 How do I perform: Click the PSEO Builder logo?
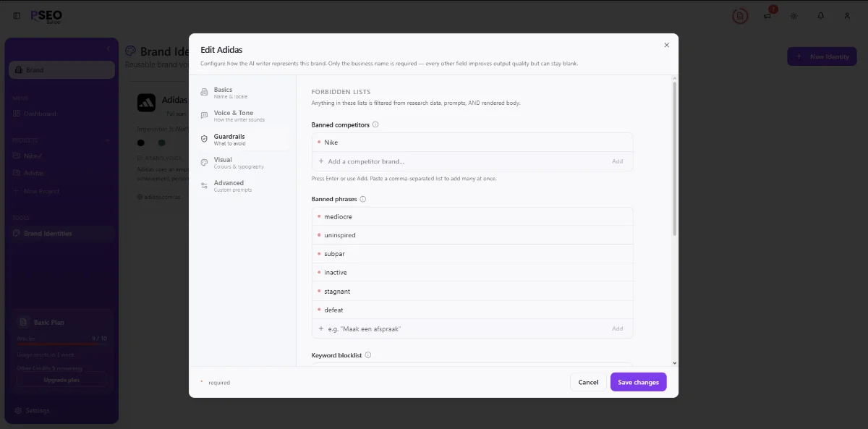[x=46, y=16]
